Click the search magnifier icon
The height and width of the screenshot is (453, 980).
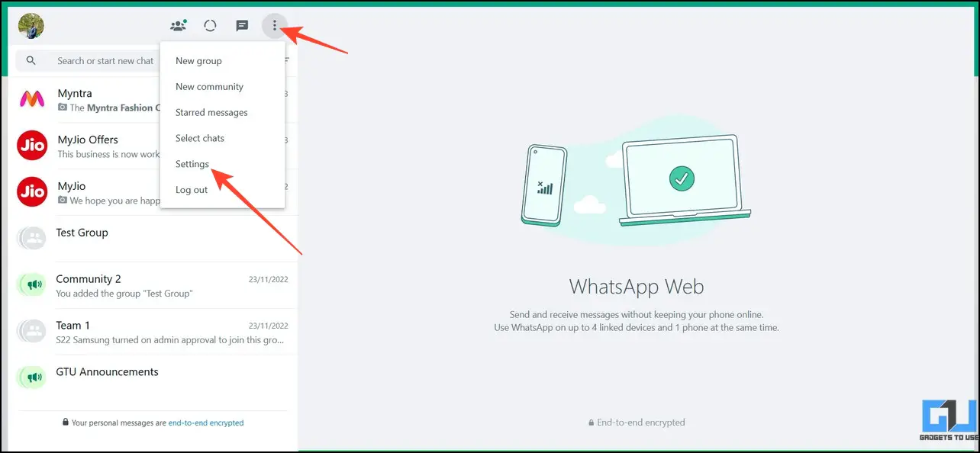[31, 60]
